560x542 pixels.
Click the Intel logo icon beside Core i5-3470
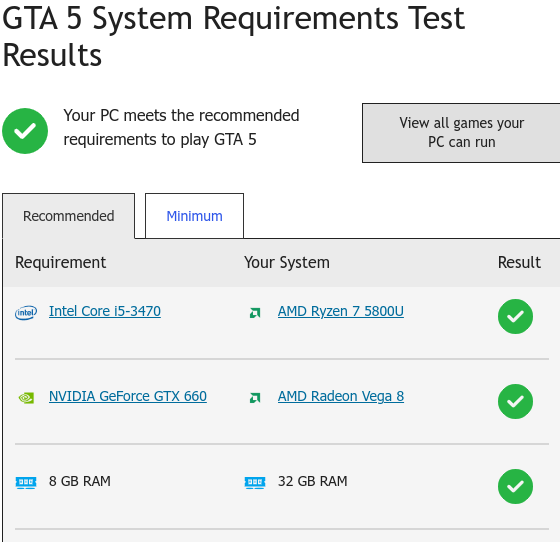(x=26, y=313)
